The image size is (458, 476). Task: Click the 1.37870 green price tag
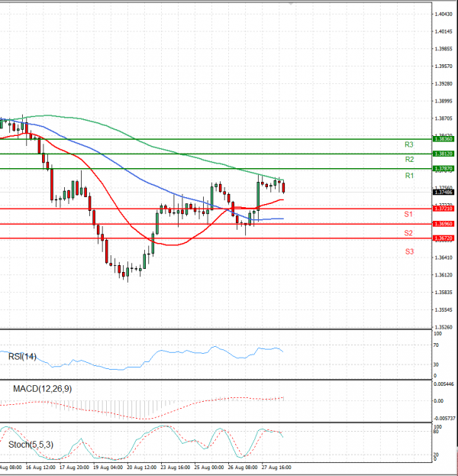point(443,169)
